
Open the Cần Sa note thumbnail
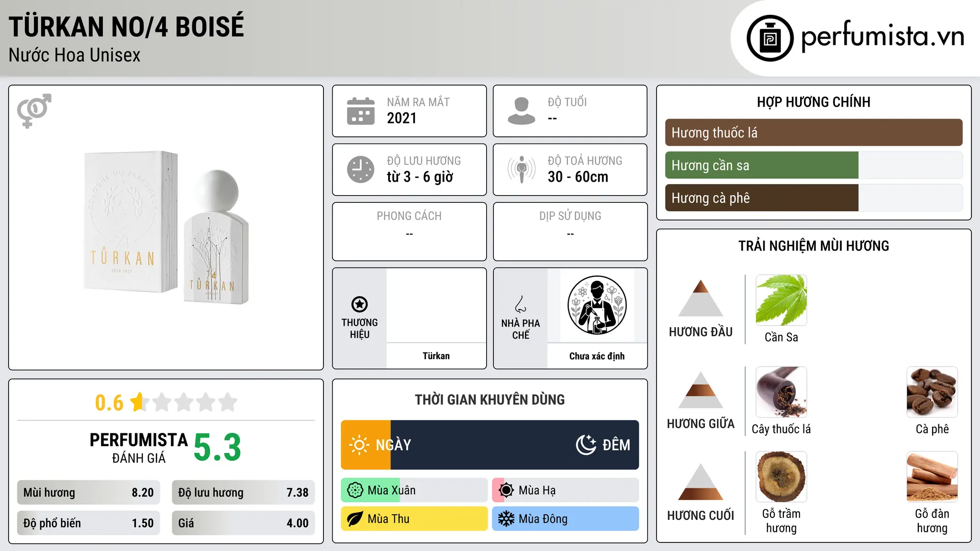(781, 300)
